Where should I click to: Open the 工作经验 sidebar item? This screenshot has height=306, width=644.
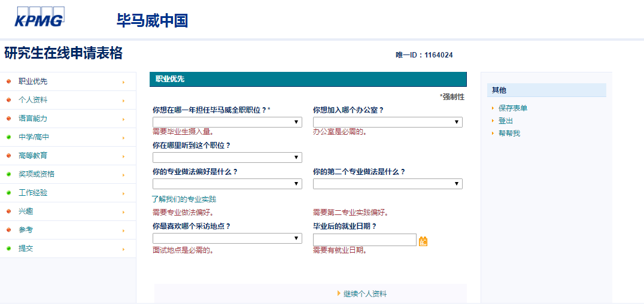[33, 193]
